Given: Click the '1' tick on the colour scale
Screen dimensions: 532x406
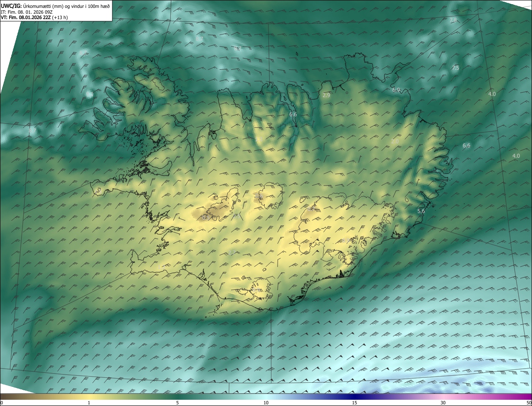Looking at the screenshot, I should click(x=89, y=403).
